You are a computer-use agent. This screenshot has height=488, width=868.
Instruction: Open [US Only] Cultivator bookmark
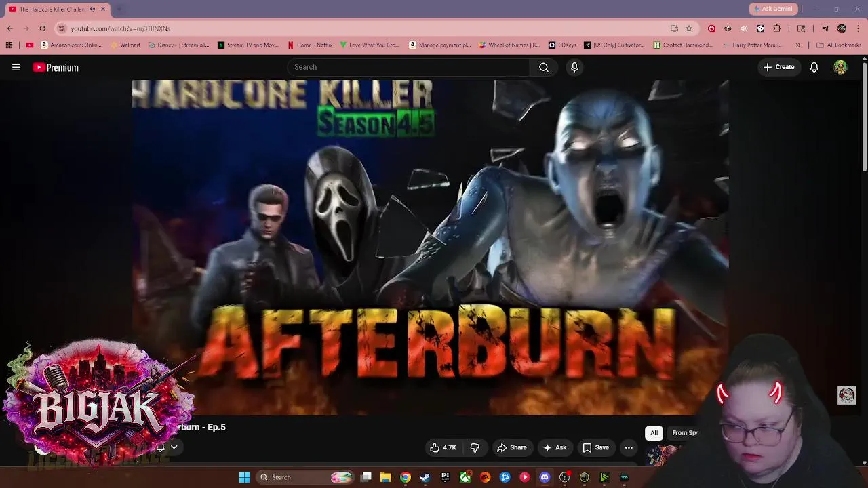coord(614,45)
